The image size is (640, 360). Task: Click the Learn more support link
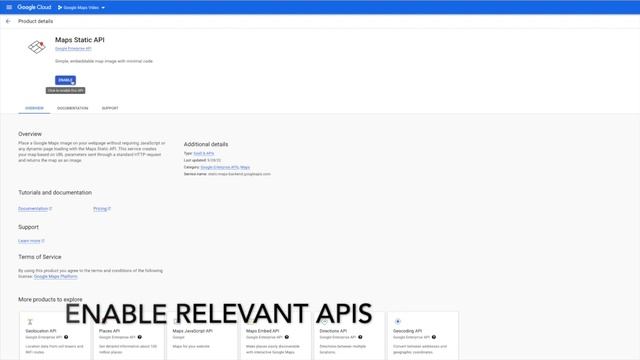31,241
